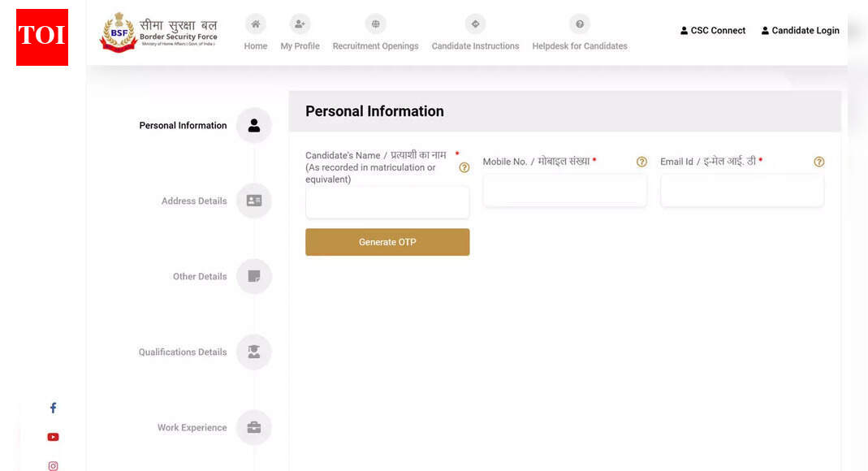This screenshot has width=868, height=471.
Task: Select Personal Information step person icon
Action: click(254, 126)
